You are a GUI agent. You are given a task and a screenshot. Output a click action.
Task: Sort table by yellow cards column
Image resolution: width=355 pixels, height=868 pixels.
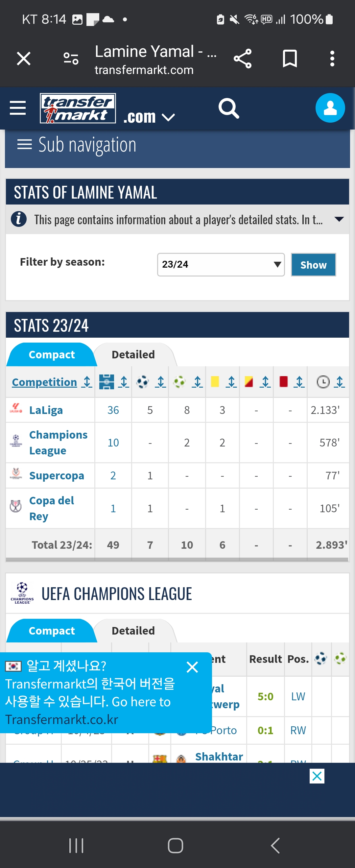tap(231, 382)
